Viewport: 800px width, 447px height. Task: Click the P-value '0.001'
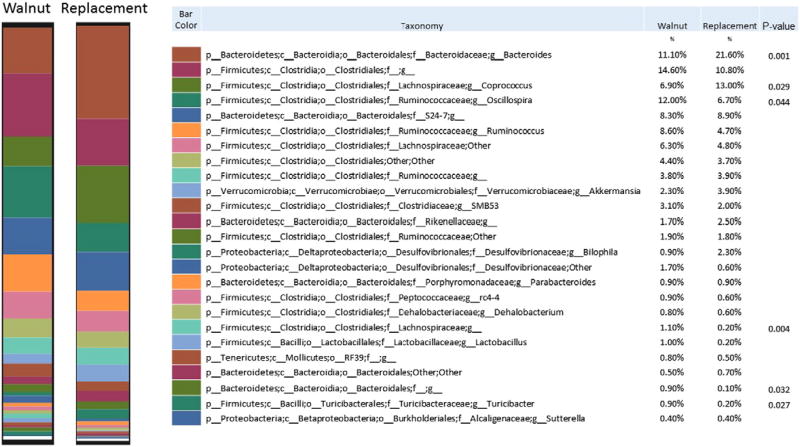point(779,56)
